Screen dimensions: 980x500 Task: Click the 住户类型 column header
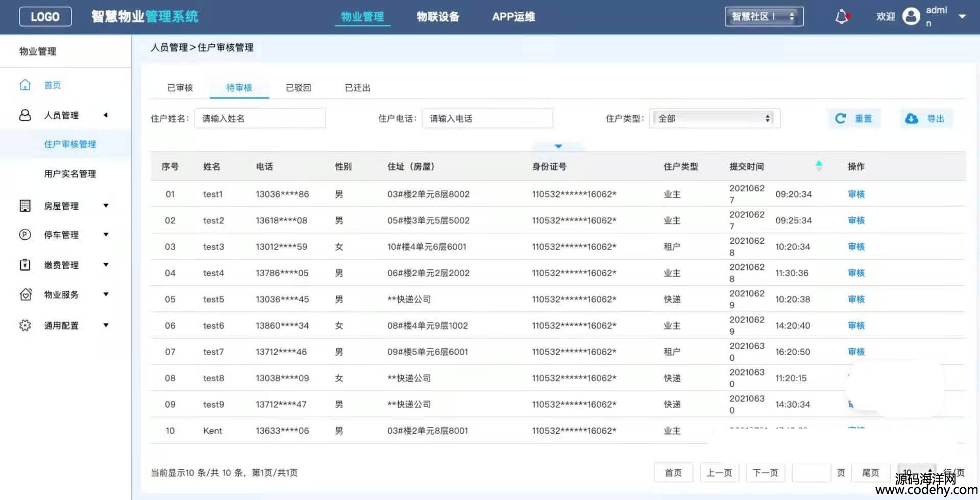[681, 166]
